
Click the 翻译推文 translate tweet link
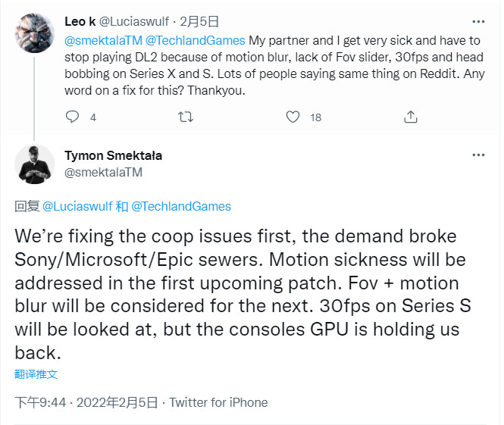[36, 374]
